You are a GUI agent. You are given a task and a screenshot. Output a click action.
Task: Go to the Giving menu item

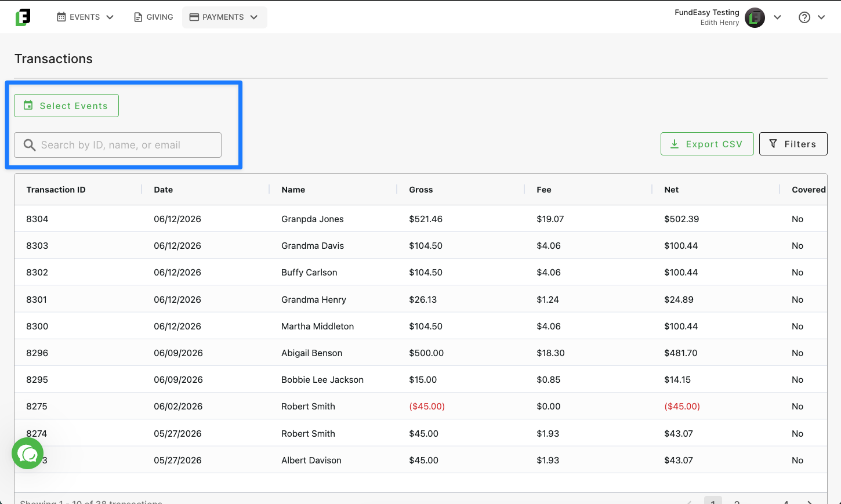coord(154,17)
